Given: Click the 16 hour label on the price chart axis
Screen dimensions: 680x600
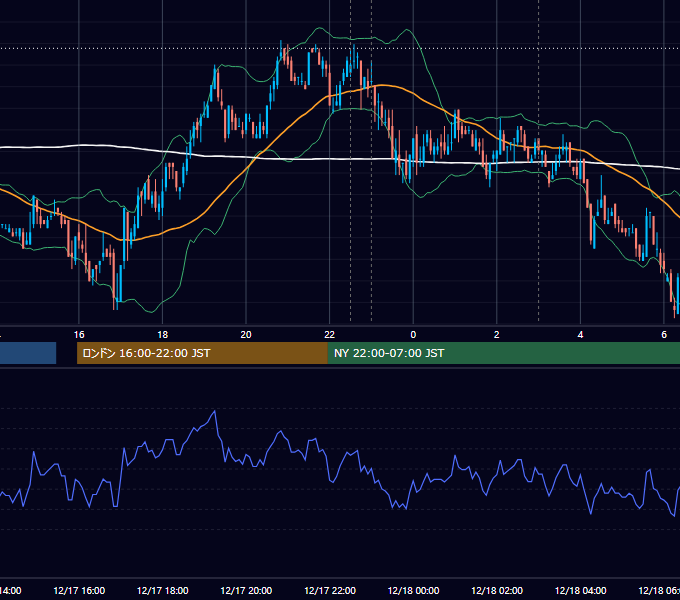Looking at the screenshot, I should pyautogui.click(x=79, y=335).
